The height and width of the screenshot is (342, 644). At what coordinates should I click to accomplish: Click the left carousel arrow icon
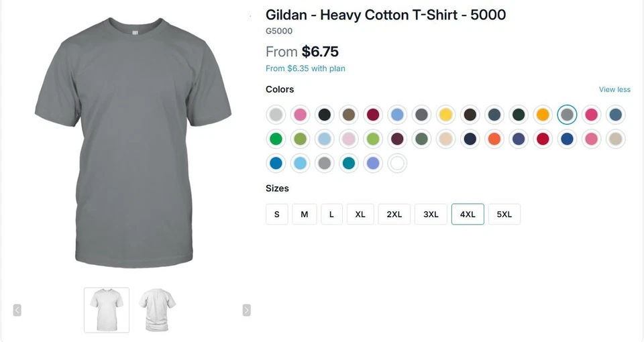click(x=17, y=310)
